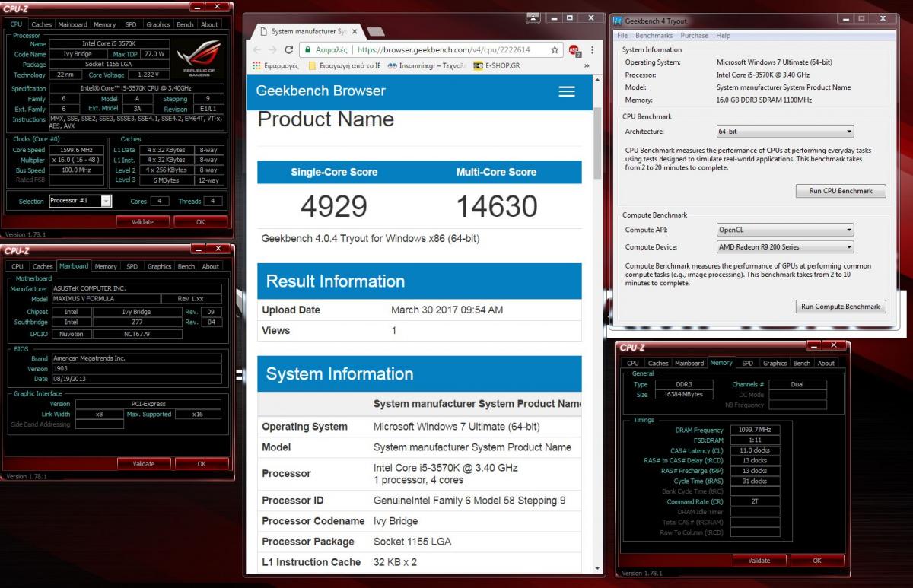Switch to Caches tab in CPU-Z memory window
The image size is (913, 588).
point(658,364)
